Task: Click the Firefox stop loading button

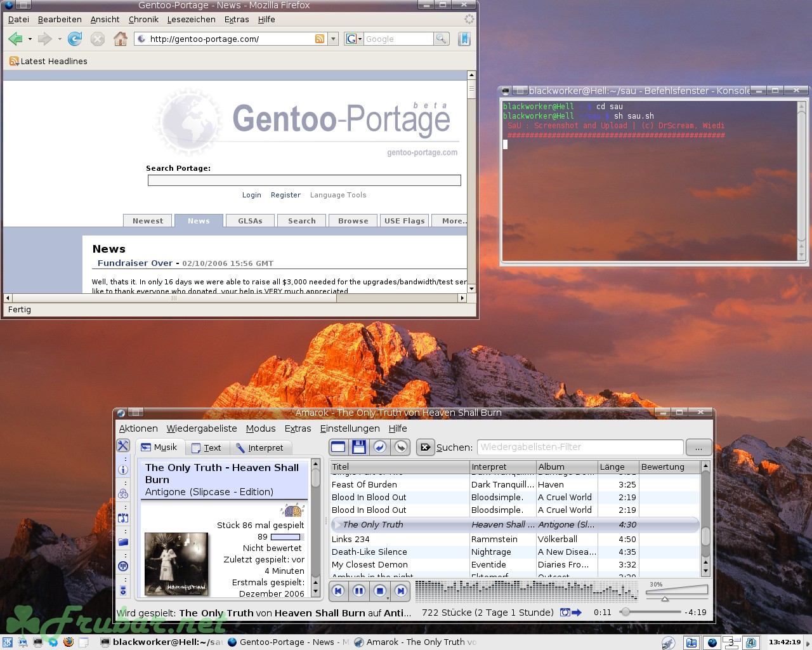Action: [x=97, y=39]
